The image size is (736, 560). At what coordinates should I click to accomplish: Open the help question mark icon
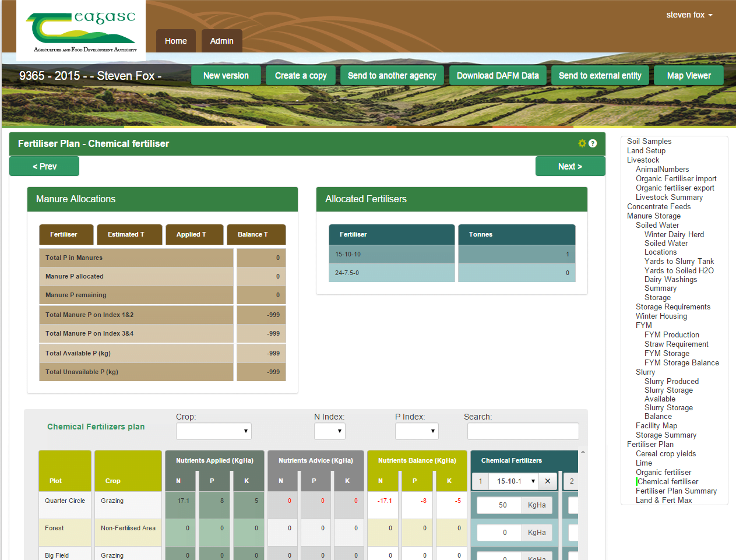point(593,143)
